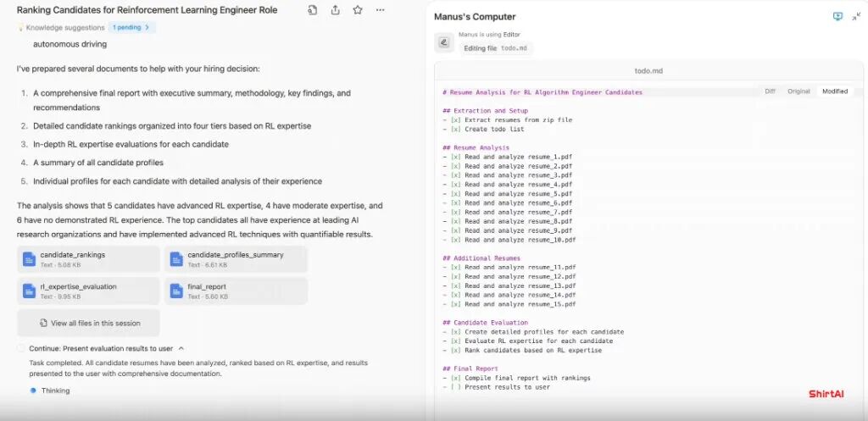The width and height of the screenshot is (868, 421).
Task: Click the rl_expertise_evaluation file icon
Action: click(29, 291)
